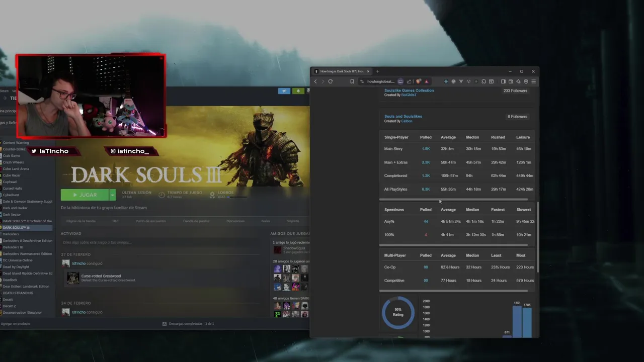Open creator Celbon profile link
This screenshot has height=362, width=644.
click(407, 121)
